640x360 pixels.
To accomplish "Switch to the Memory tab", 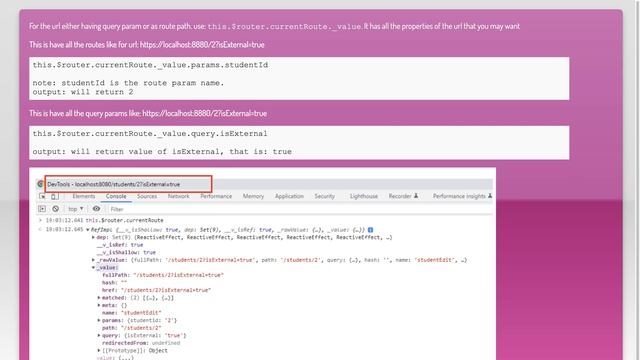I will [x=253, y=196].
